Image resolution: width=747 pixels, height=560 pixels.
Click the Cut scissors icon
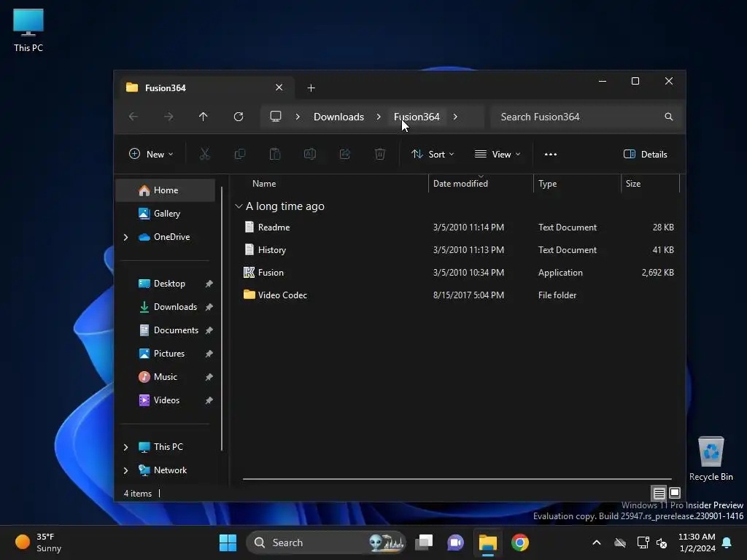(x=204, y=154)
